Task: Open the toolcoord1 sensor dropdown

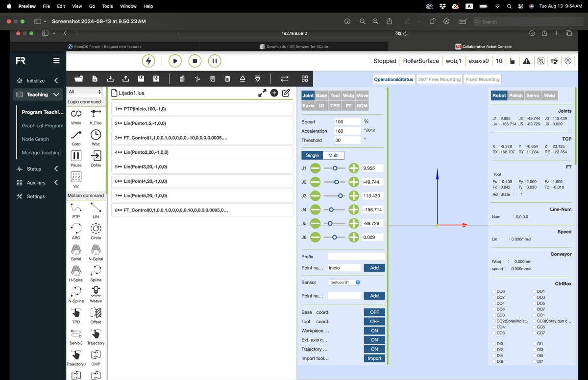Action: coord(344,283)
